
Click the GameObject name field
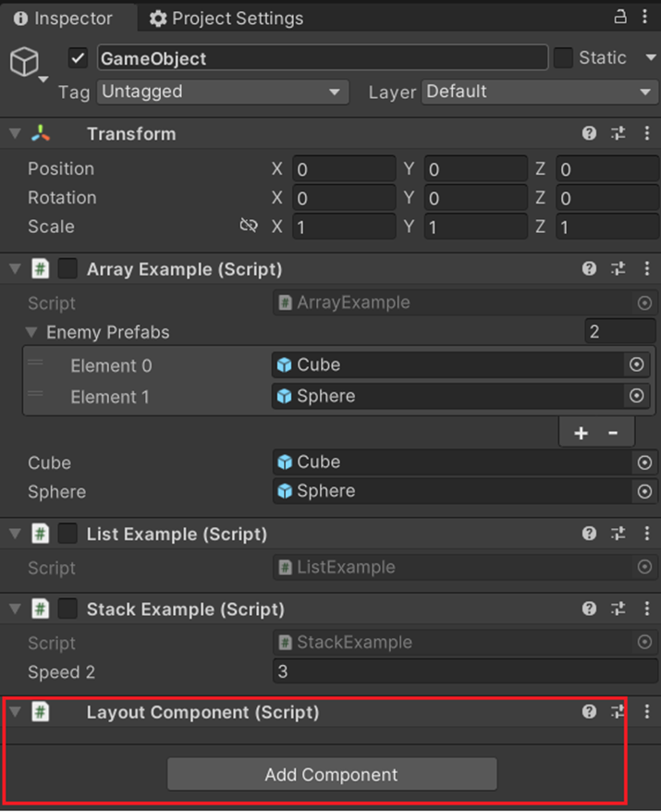[323, 58]
